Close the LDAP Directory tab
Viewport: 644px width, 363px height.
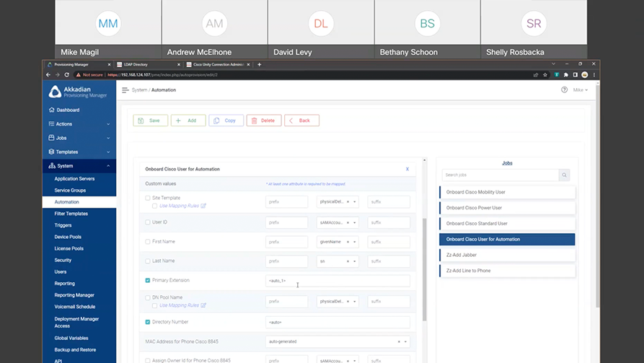tap(179, 64)
